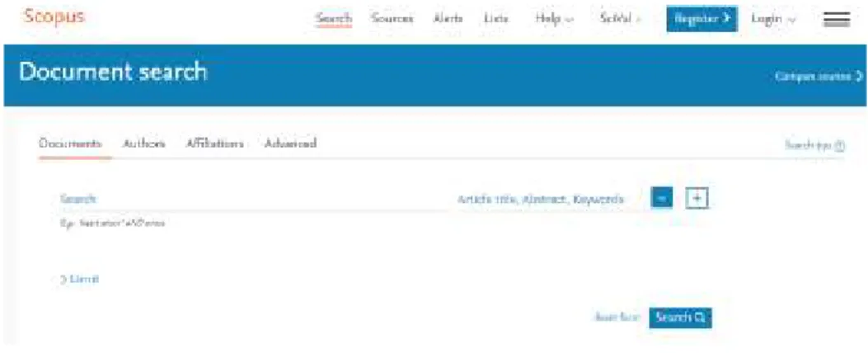Expand the Login dropdown

coord(773,18)
